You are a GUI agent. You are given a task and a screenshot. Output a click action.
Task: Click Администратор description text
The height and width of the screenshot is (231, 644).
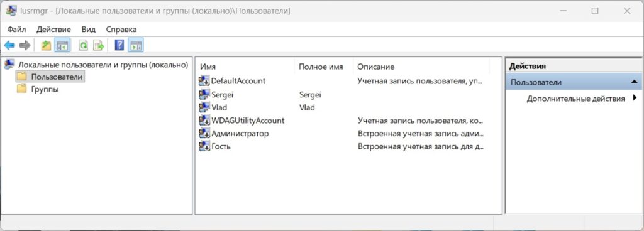click(421, 134)
